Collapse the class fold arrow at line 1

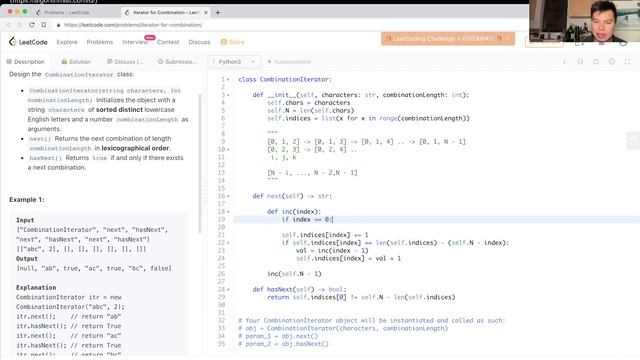pyautogui.click(x=228, y=80)
